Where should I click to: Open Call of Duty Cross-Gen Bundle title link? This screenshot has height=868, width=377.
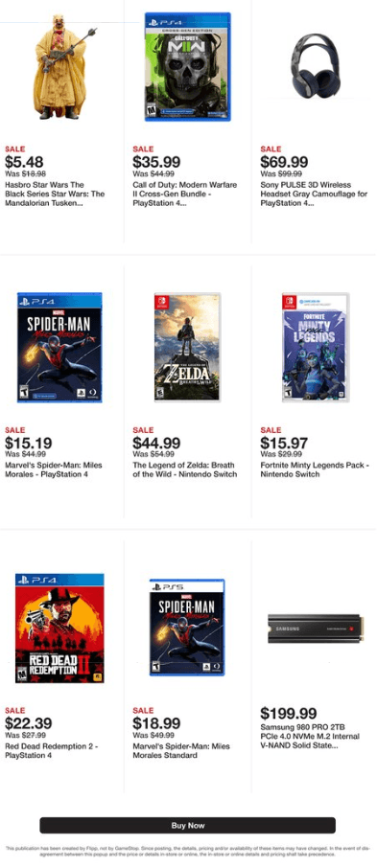pyautogui.click(x=184, y=194)
